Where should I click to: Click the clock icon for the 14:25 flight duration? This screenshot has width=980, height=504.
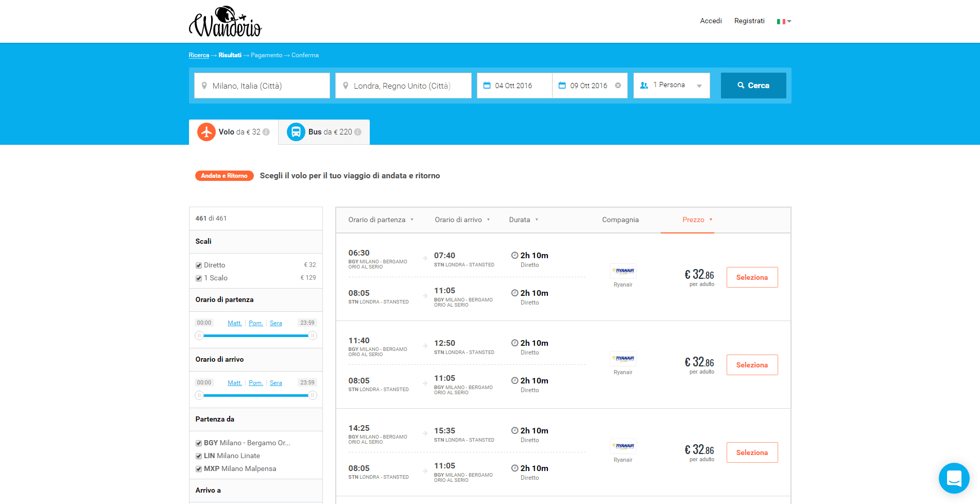pyautogui.click(x=514, y=430)
